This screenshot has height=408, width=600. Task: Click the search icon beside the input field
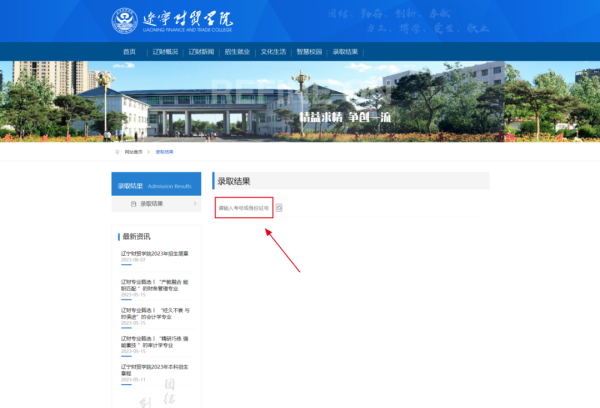pyautogui.click(x=279, y=207)
